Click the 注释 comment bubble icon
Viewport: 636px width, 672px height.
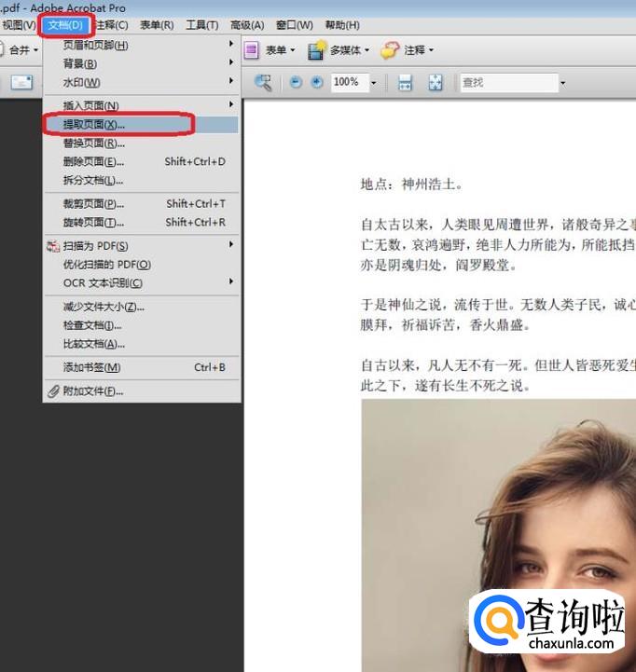(x=390, y=50)
